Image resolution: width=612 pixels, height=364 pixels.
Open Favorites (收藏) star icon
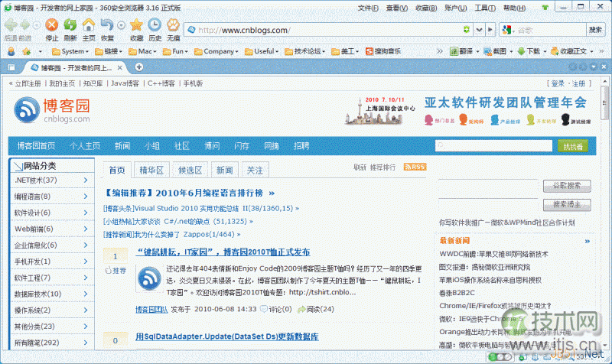(x=137, y=25)
